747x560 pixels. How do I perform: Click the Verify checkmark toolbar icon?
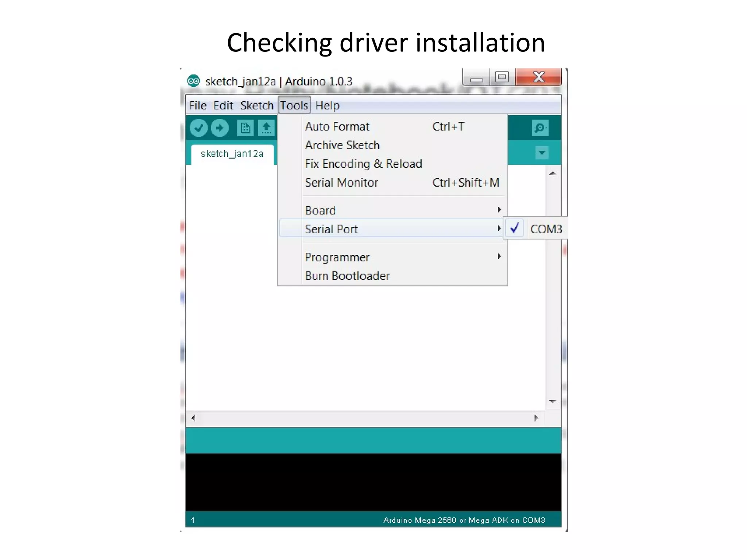click(x=199, y=128)
